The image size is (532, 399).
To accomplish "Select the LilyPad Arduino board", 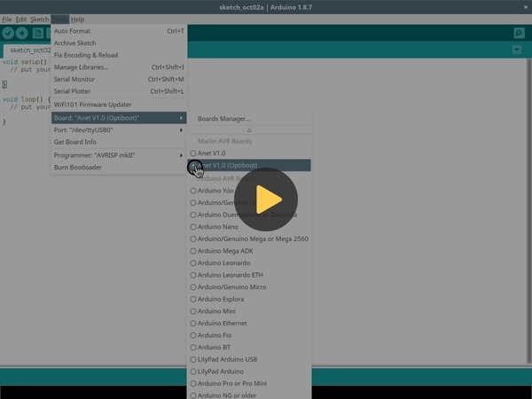I will tap(249, 372).
